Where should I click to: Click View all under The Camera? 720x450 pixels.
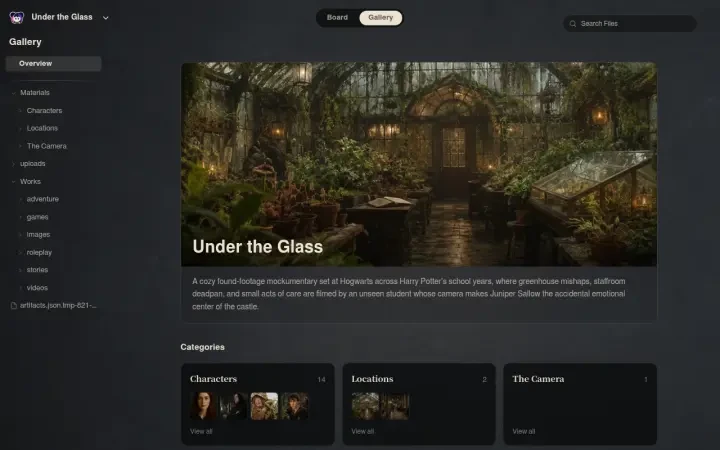tap(524, 431)
